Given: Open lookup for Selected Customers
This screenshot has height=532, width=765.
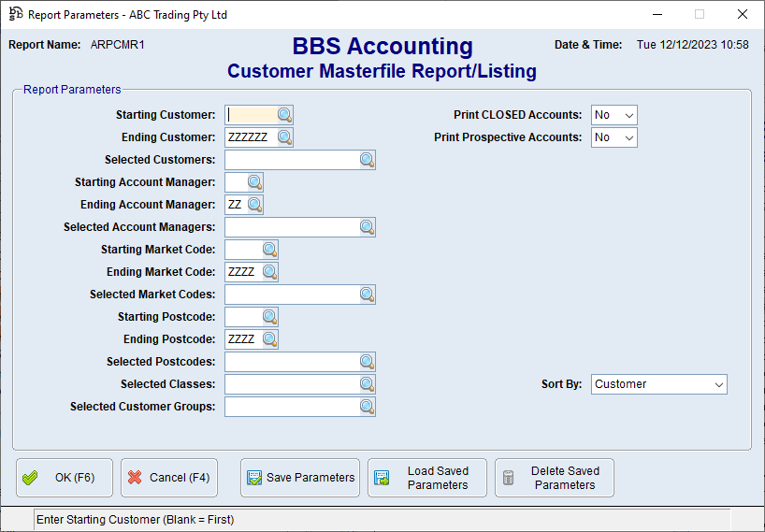Looking at the screenshot, I should coord(367,160).
